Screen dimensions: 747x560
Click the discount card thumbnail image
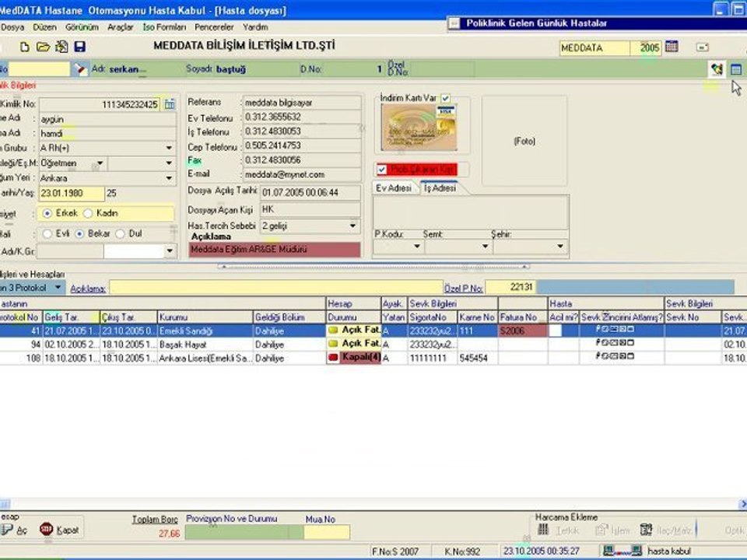(x=419, y=128)
